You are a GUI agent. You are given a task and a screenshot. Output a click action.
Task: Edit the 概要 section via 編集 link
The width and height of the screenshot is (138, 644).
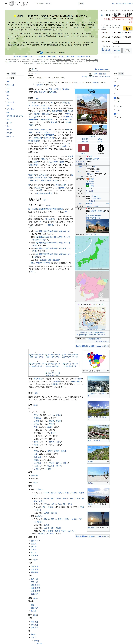coord(37,99)
